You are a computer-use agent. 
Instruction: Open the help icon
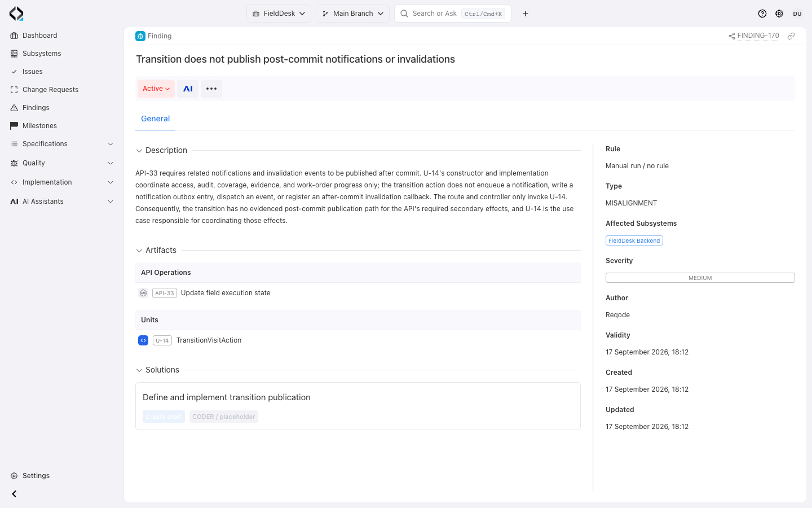(x=762, y=14)
